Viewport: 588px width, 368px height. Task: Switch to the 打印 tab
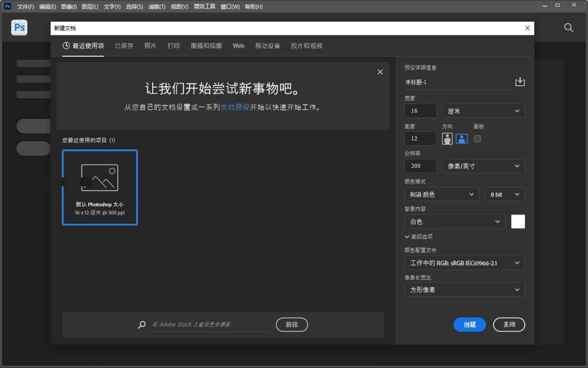point(174,45)
